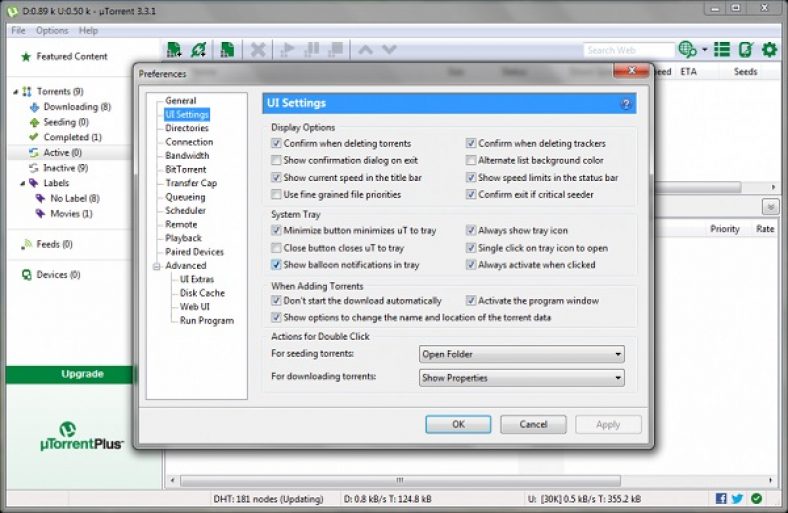The image size is (788, 513).
Task: Enable Use fine grained file priorities
Action: click(x=276, y=194)
